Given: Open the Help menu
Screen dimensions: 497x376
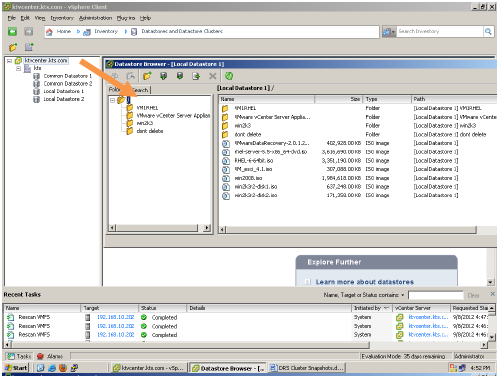Looking at the screenshot, I should point(145,18).
